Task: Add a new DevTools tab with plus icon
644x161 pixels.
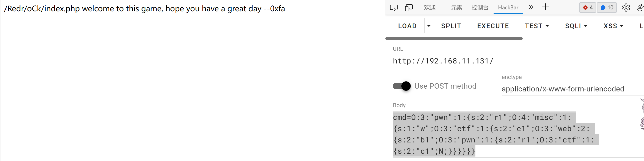Action: click(545, 7)
